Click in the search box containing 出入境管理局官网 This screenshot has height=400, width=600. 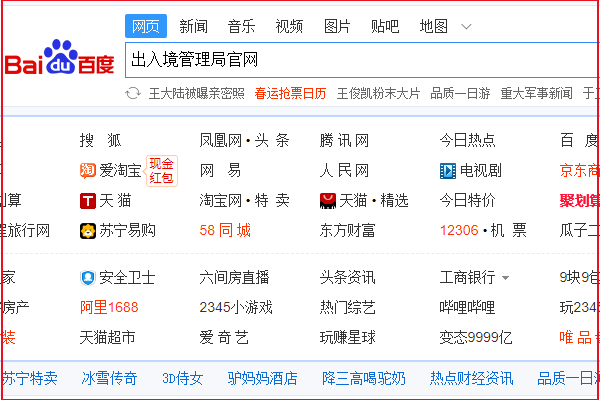[362, 60]
